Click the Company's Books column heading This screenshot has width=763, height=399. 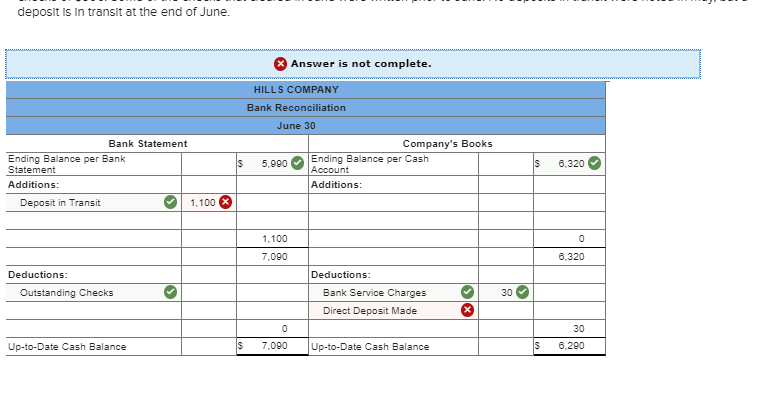click(x=447, y=144)
